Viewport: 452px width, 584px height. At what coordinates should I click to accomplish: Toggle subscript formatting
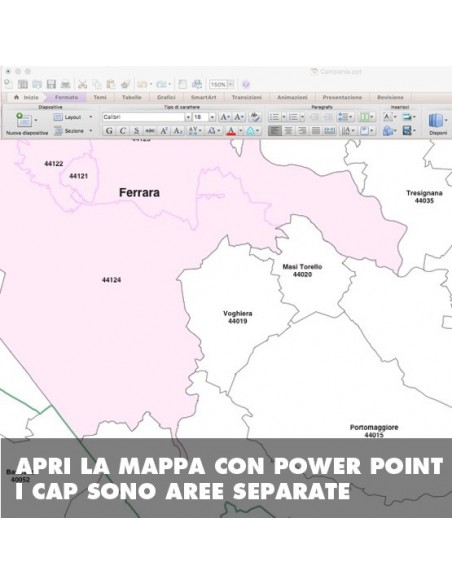tap(178, 130)
